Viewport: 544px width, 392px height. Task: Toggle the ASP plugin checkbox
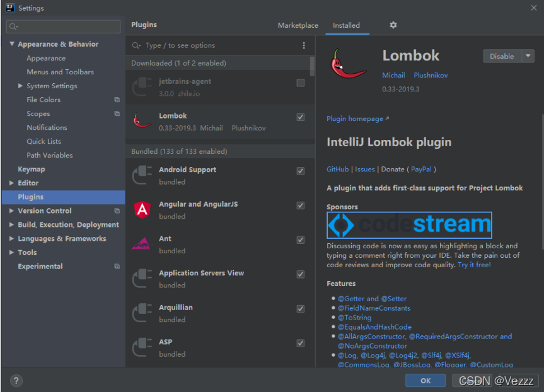point(301,343)
